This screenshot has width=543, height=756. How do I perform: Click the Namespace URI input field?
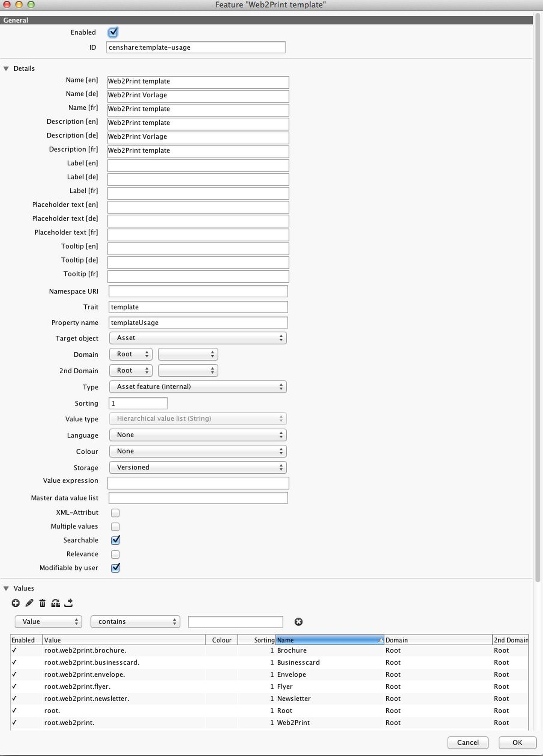point(198,291)
